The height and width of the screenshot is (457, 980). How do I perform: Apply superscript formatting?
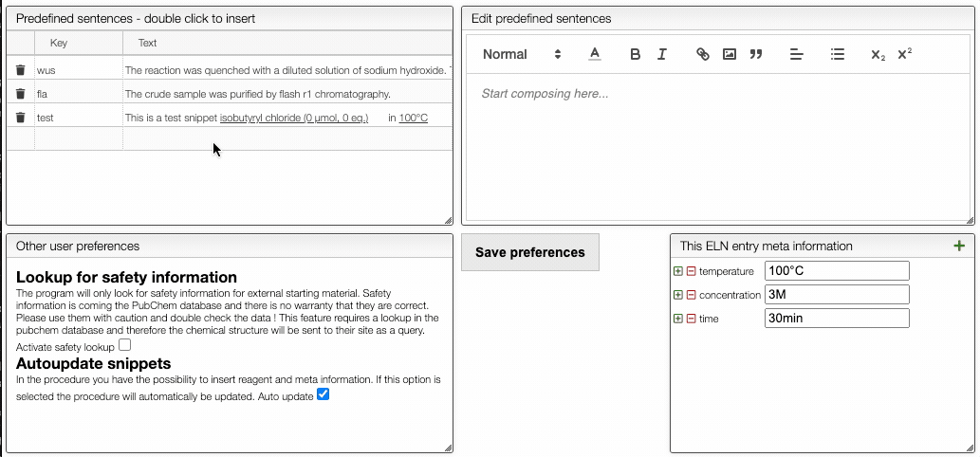pyautogui.click(x=904, y=54)
